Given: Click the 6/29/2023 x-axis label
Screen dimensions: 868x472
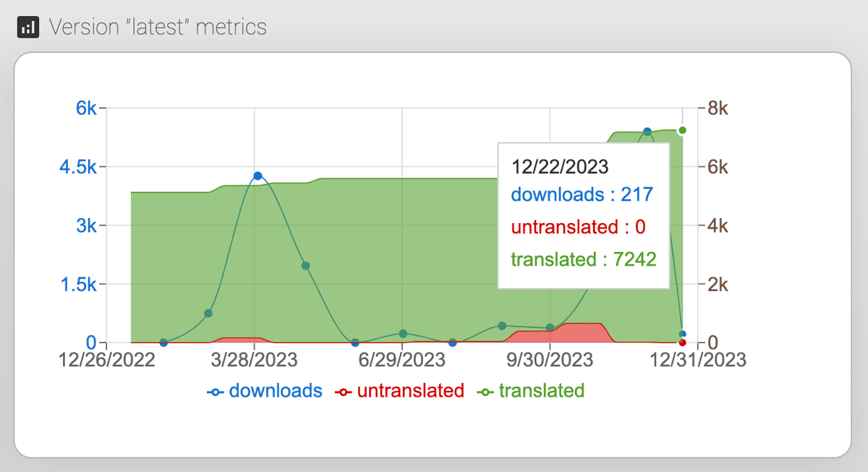Looking at the screenshot, I should tap(402, 360).
